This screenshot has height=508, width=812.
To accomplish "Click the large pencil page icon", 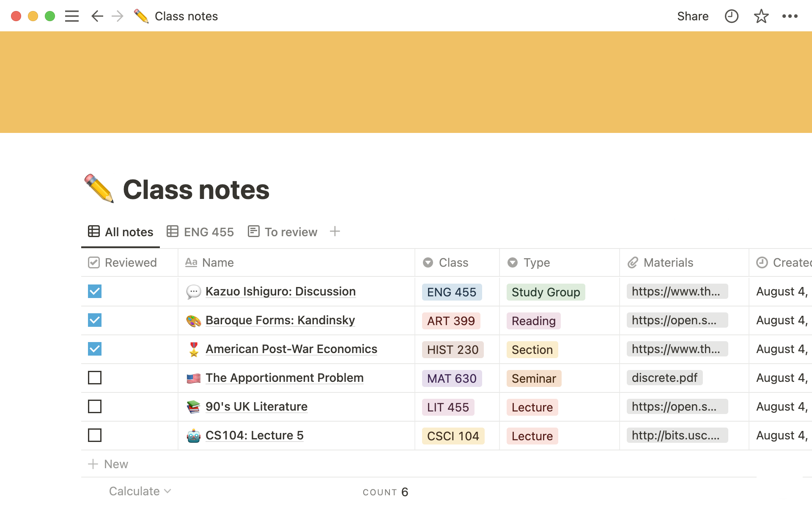I will (x=99, y=189).
